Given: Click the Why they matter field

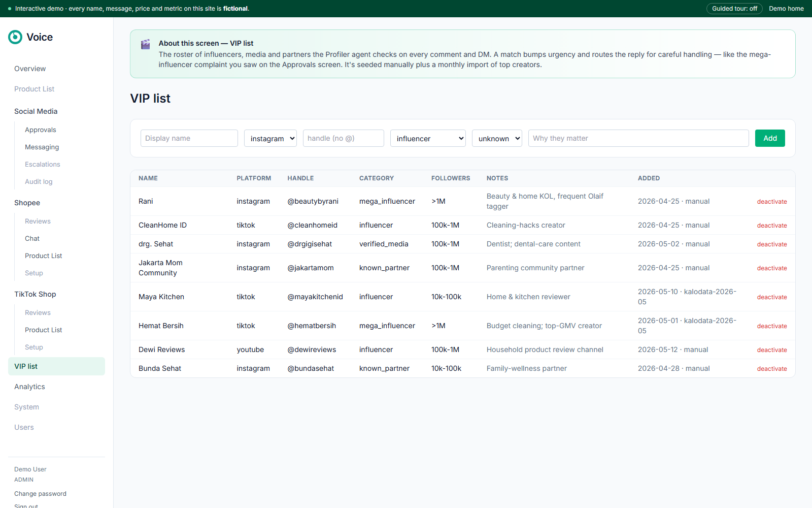Looking at the screenshot, I should [x=638, y=138].
